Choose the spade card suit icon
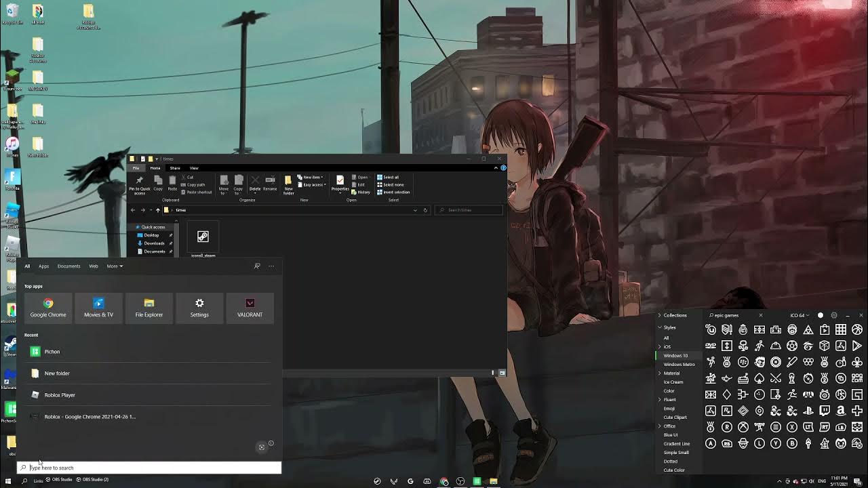The height and width of the screenshot is (488, 868). [x=759, y=378]
